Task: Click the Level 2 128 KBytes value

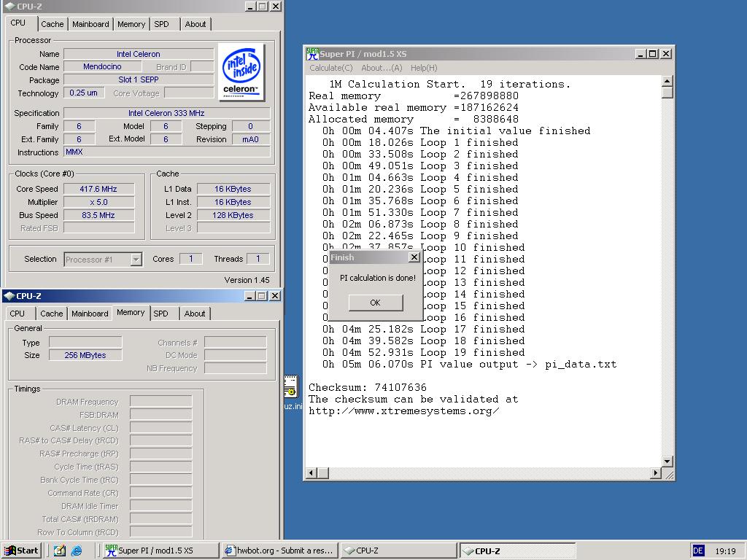Action: pos(233,215)
